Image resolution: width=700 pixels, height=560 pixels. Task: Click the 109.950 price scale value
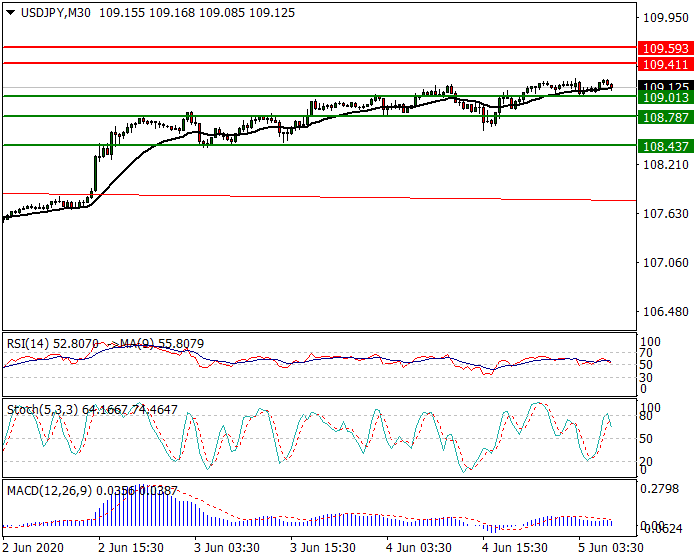click(666, 18)
